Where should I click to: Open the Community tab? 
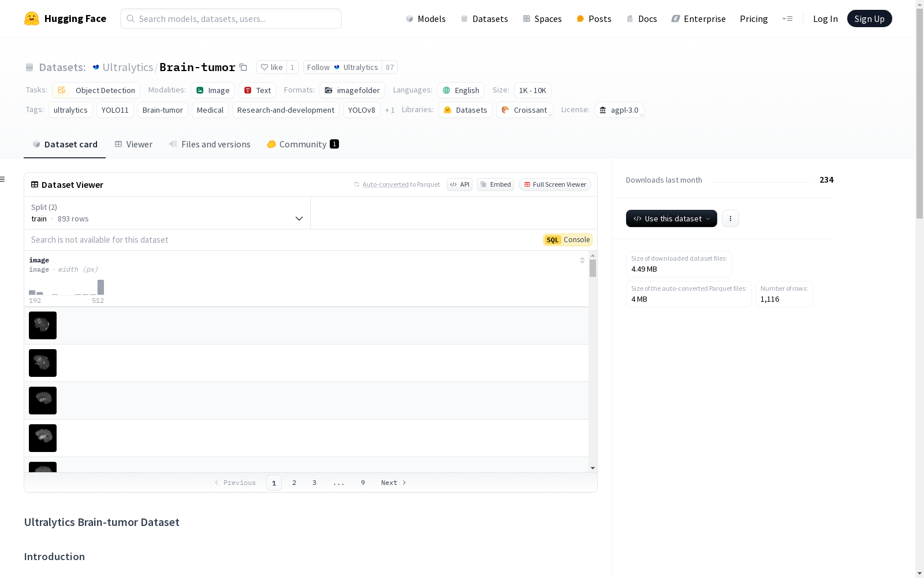(x=303, y=144)
